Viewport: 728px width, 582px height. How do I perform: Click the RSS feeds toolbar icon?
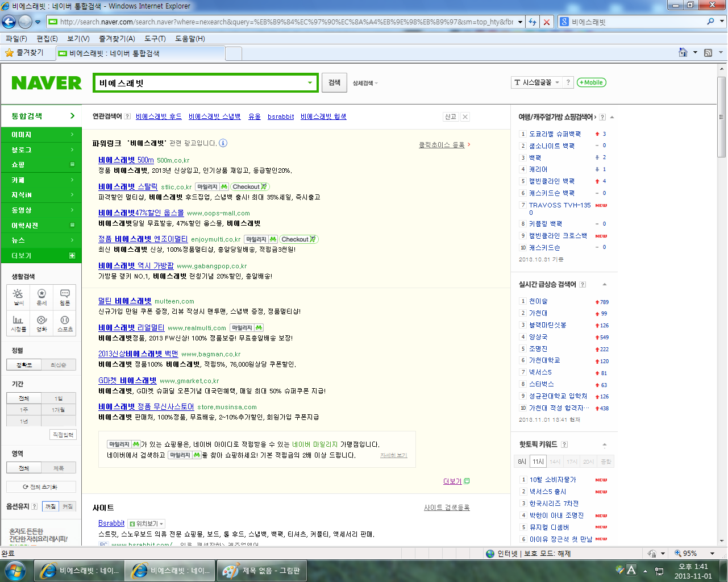tap(708, 52)
